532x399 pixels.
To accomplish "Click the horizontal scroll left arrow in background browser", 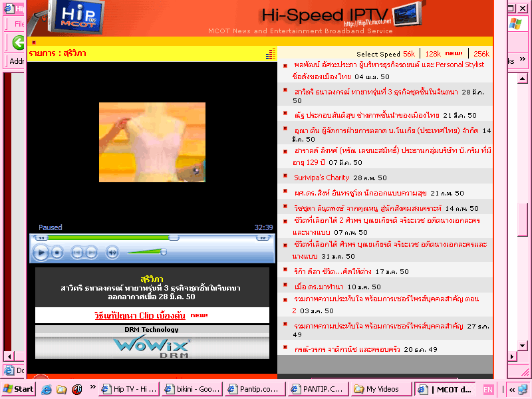I will [9, 356].
